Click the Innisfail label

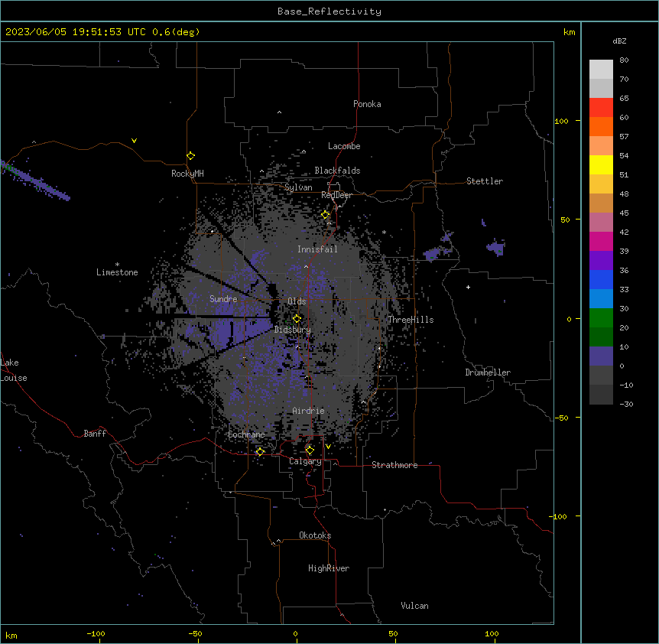tap(317, 249)
